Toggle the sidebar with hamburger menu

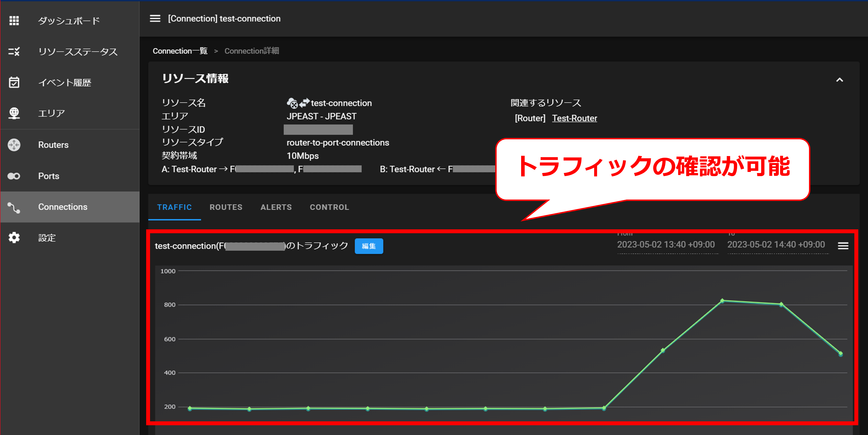point(155,19)
